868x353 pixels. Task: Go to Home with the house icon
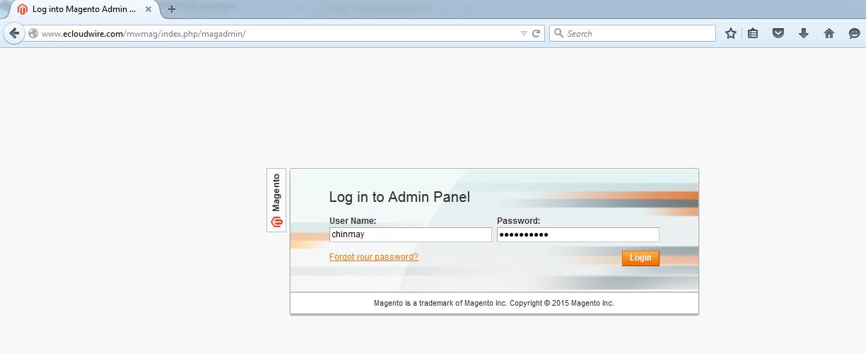coord(829,33)
